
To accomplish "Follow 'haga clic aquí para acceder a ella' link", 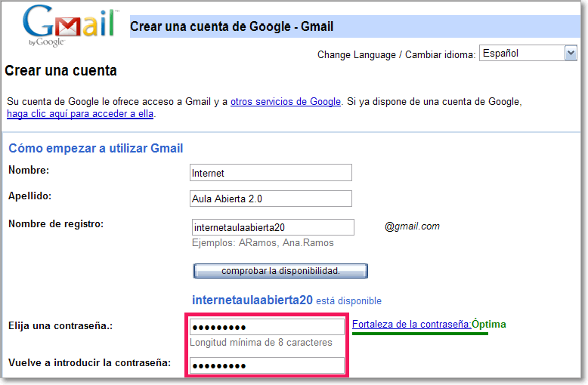I will (x=80, y=113).
